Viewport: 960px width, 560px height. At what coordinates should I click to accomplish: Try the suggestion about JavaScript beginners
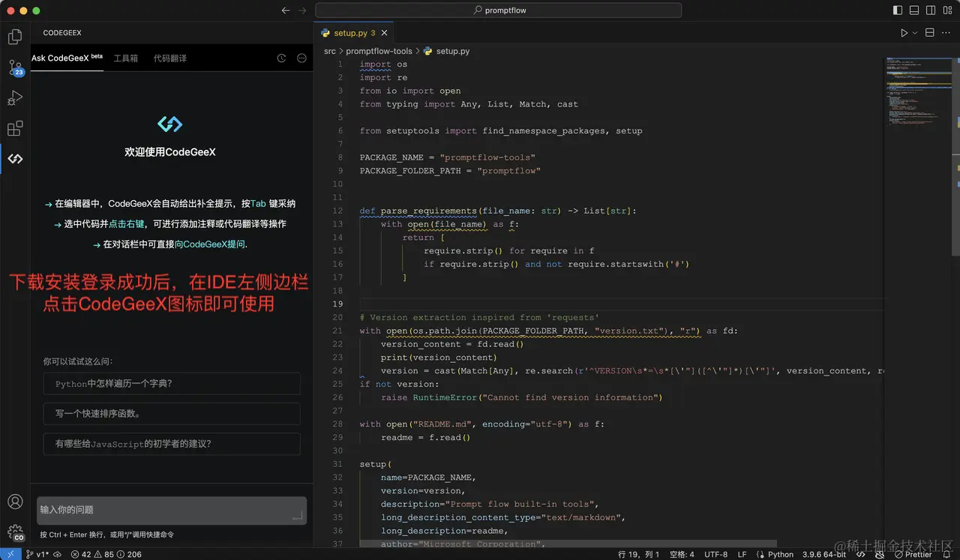coord(172,444)
